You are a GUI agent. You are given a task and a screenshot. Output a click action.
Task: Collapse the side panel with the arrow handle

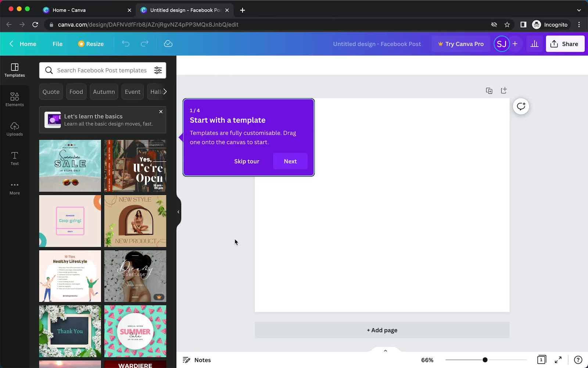[x=178, y=212]
